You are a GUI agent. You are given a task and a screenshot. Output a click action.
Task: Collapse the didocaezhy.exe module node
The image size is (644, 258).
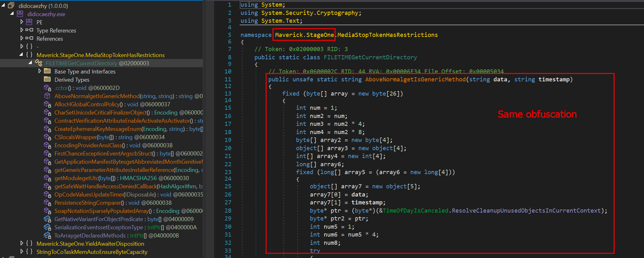point(12,14)
